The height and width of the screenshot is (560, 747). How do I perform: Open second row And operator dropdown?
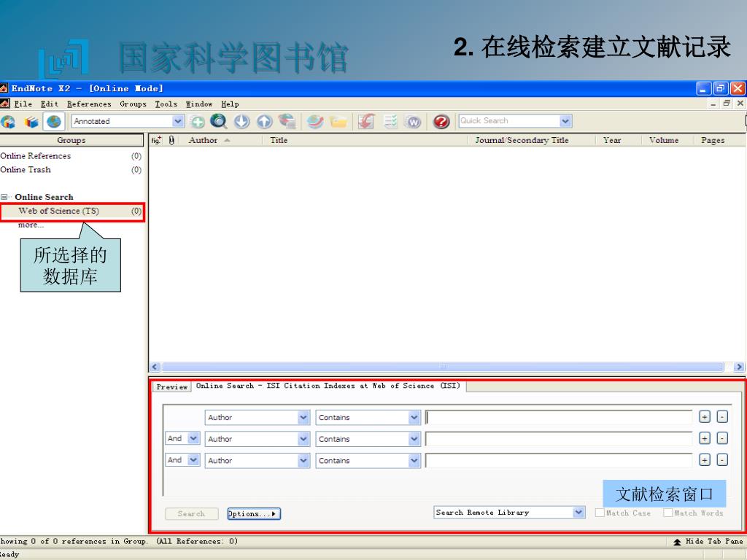[x=193, y=438]
